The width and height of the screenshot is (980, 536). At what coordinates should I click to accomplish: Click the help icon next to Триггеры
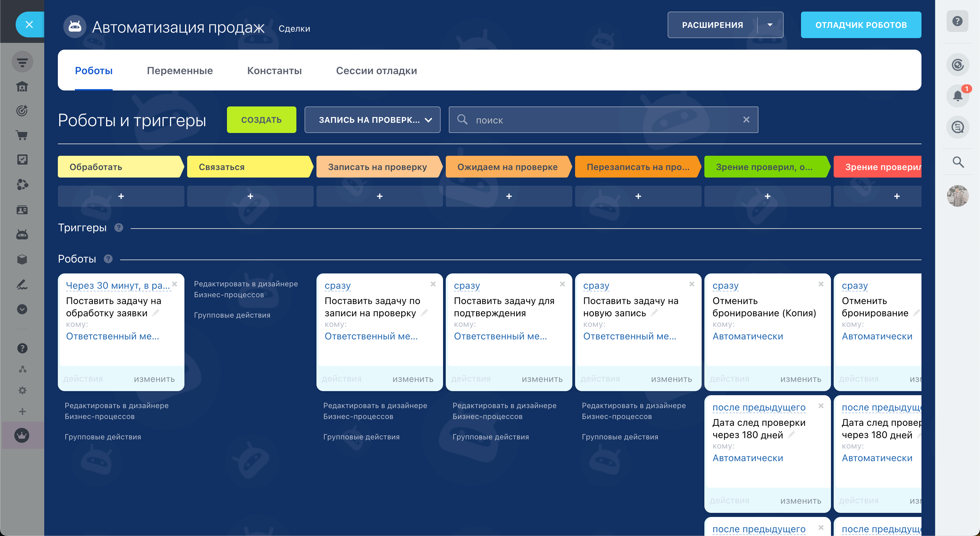[119, 228]
